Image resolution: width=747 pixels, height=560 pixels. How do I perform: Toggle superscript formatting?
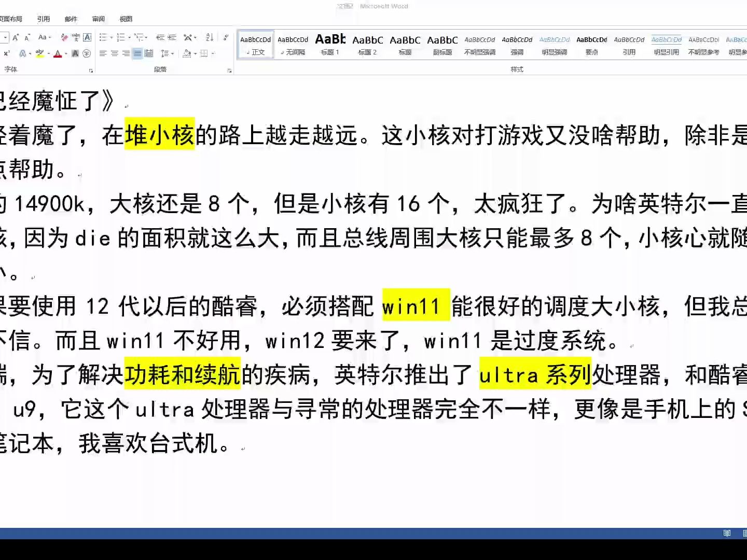click(7, 53)
